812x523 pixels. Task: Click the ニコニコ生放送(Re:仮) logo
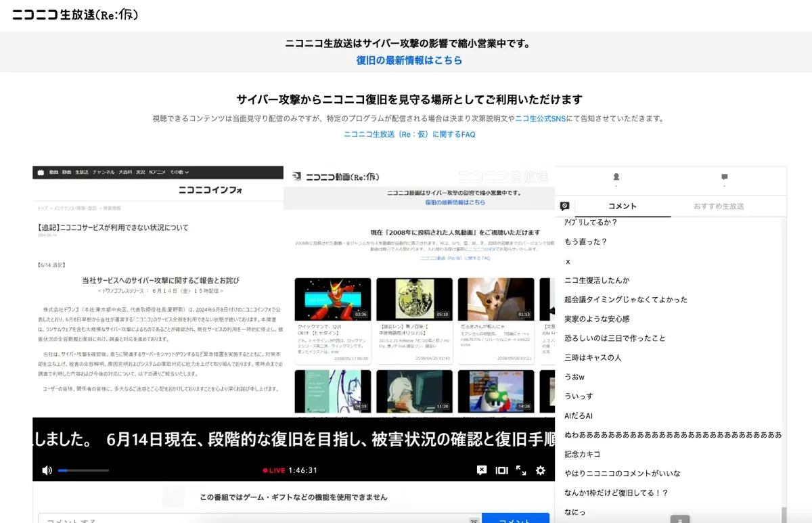(75, 14)
